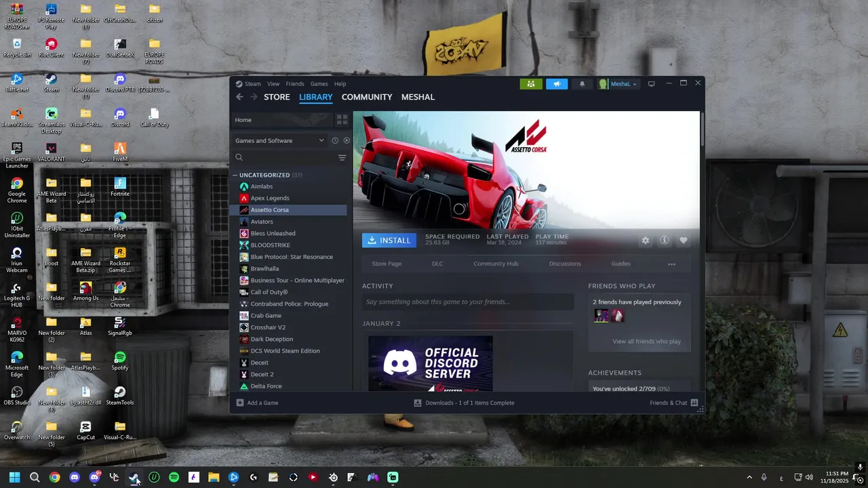Add Assetto Corsa to favorites heart

coord(684,241)
